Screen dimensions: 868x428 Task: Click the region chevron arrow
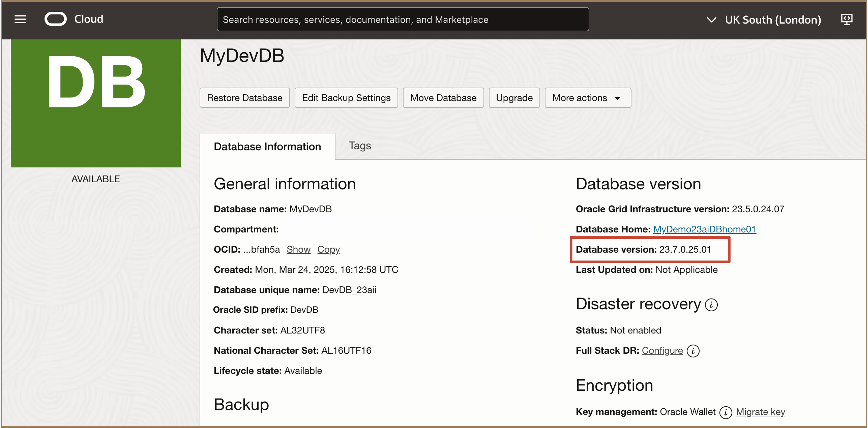click(711, 19)
